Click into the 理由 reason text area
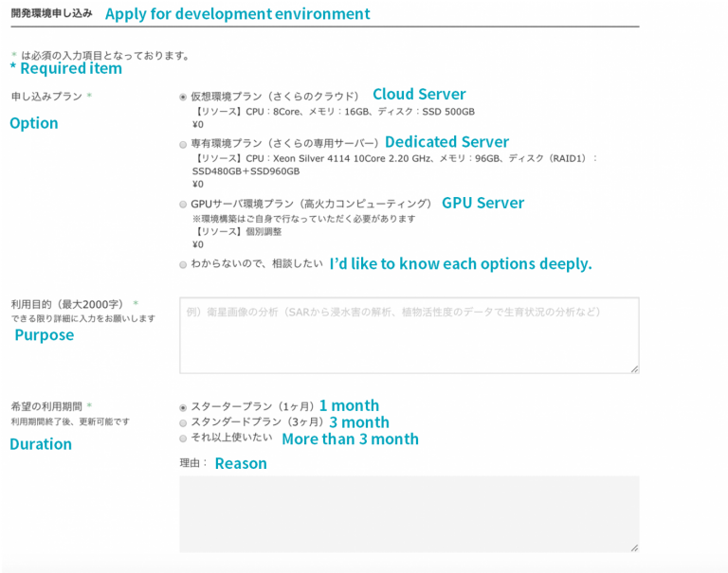 pos(409,513)
